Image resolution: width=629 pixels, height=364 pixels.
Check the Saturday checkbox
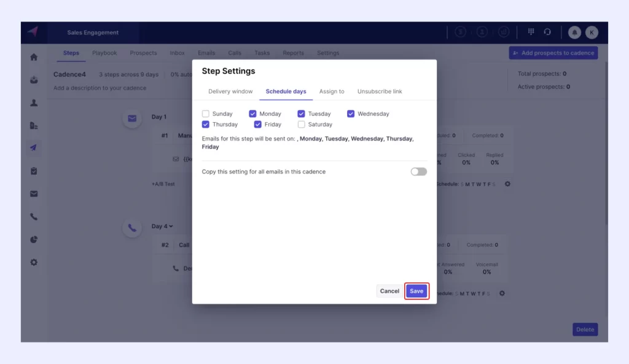(301, 124)
